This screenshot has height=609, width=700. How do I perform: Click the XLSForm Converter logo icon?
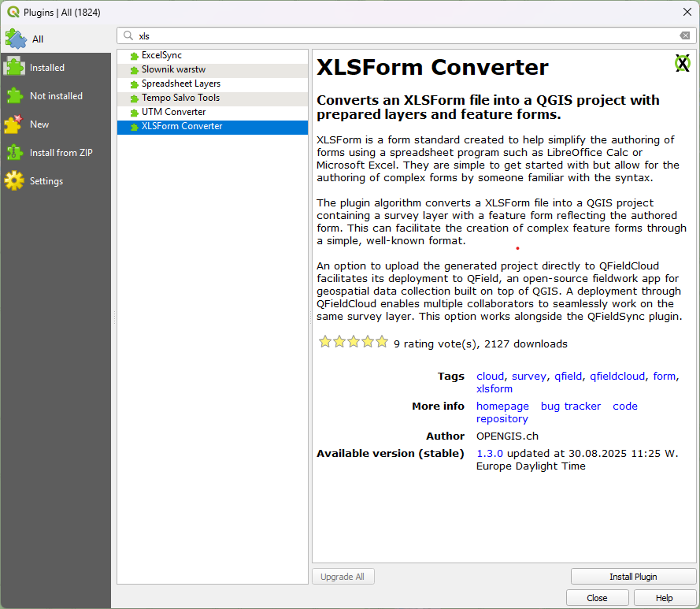pyautogui.click(x=682, y=63)
